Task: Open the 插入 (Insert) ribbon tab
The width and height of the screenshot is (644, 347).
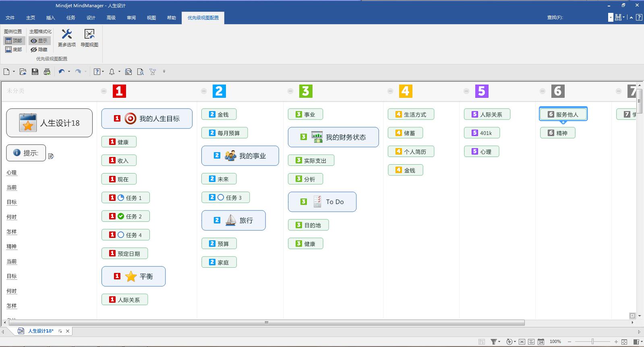Action: [x=50, y=18]
